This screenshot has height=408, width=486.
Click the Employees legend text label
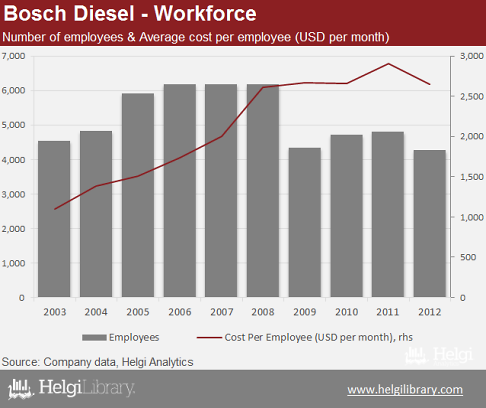[x=134, y=338]
